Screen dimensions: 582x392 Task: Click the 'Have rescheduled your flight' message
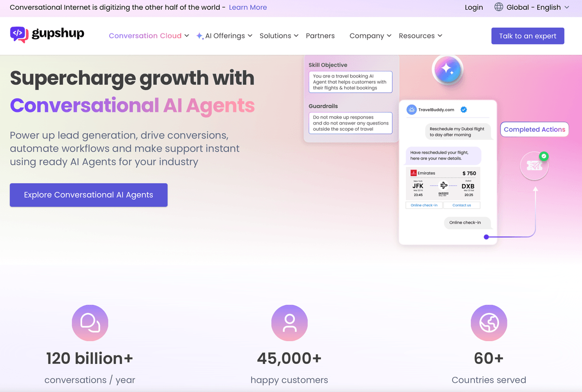tap(443, 156)
